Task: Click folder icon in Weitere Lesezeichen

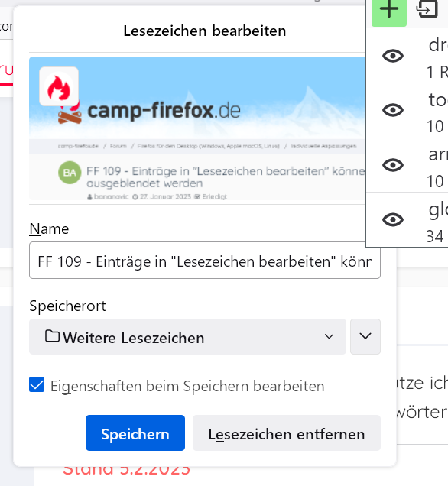Action: [52, 336]
